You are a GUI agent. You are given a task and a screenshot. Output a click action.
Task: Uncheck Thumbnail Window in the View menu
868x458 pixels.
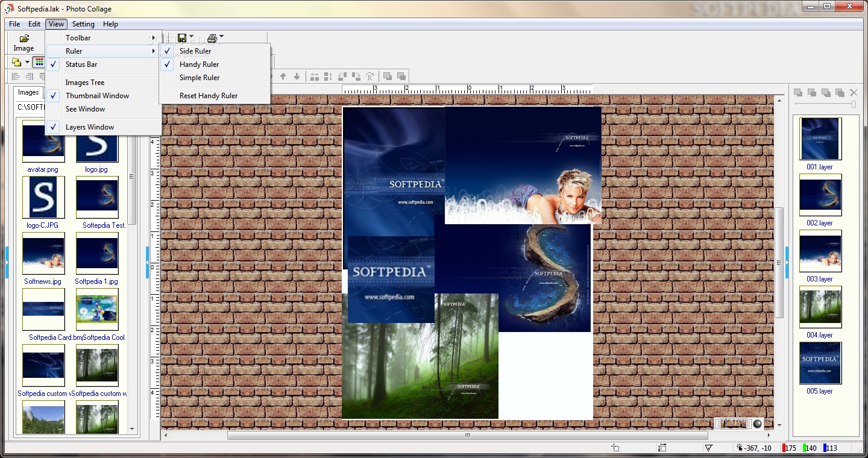(x=104, y=96)
